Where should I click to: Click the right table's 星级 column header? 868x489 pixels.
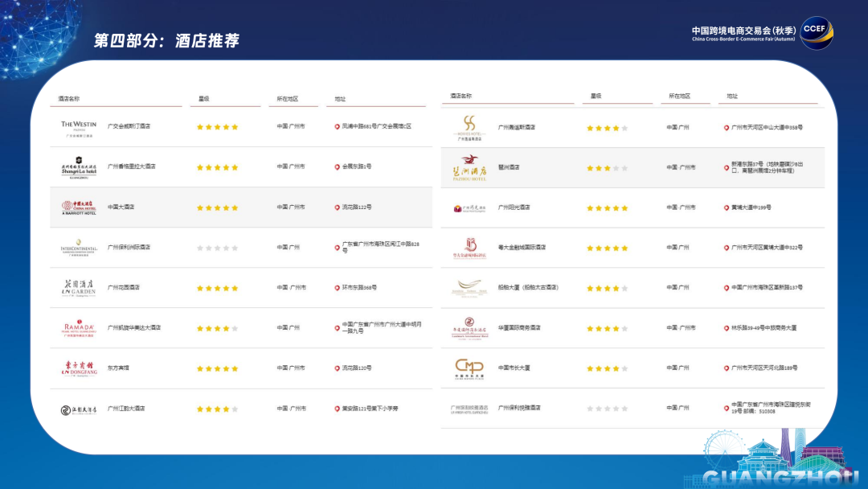(596, 96)
